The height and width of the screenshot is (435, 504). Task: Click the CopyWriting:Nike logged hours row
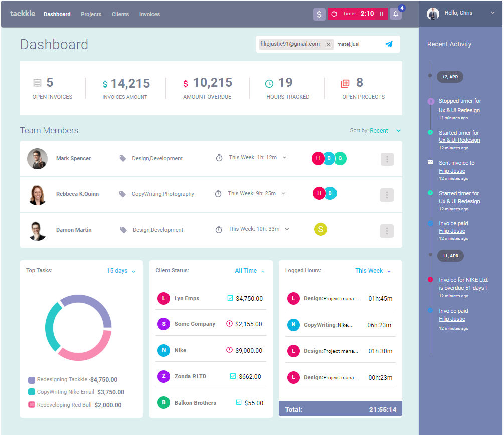click(341, 325)
